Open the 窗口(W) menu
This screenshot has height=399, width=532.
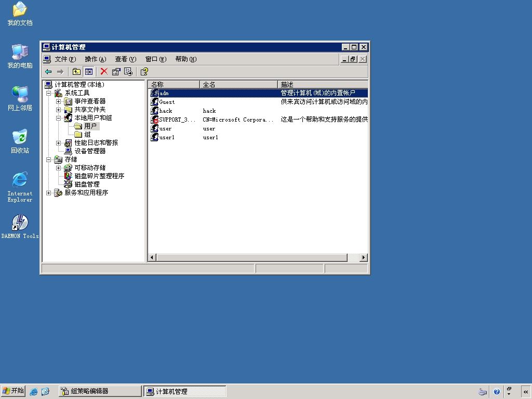point(156,59)
